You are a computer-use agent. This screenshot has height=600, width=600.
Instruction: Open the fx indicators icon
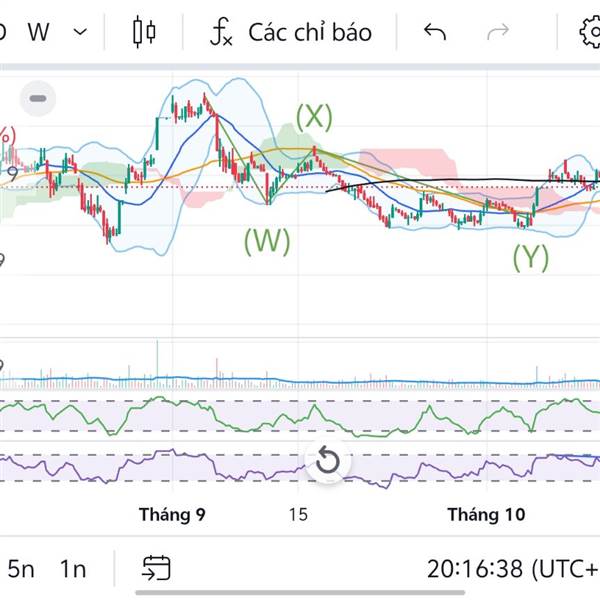[x=221, y=32]
